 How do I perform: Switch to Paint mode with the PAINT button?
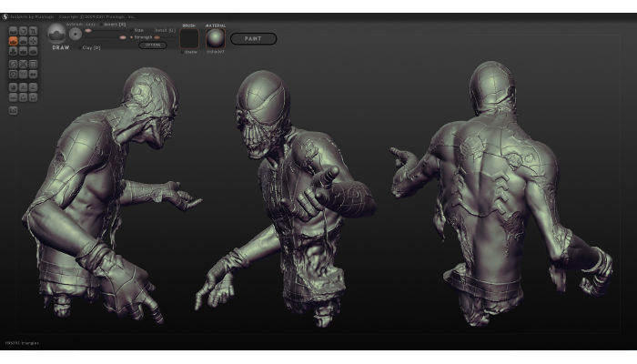tap(254, 38)
